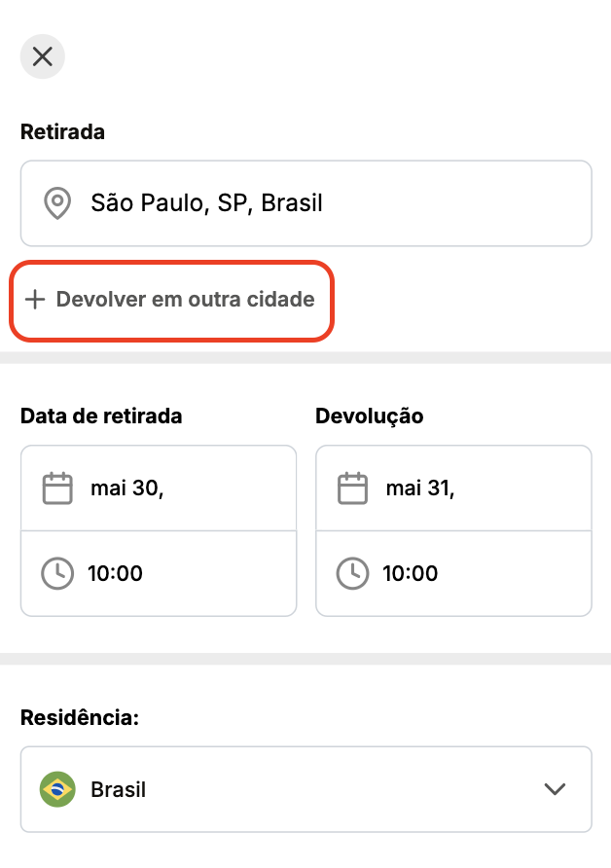The width and height of the screenshot is (611, 868).
Task: Click the pickup date calendar icon
Action: click(58, 488)
